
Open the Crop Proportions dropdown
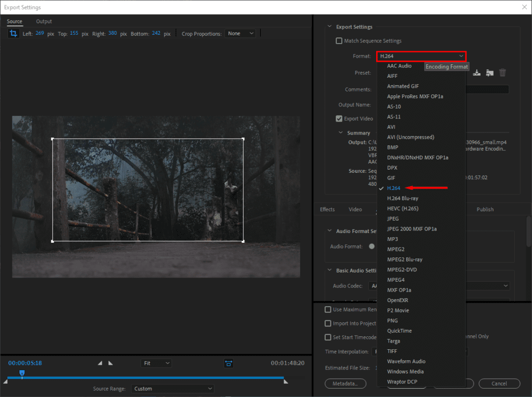pos(241,34)
